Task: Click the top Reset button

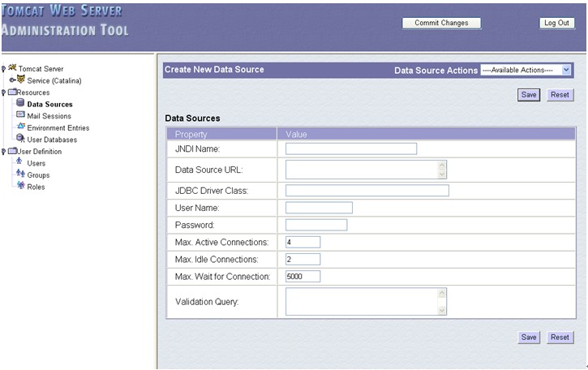Action: click(x=560, y=95)
